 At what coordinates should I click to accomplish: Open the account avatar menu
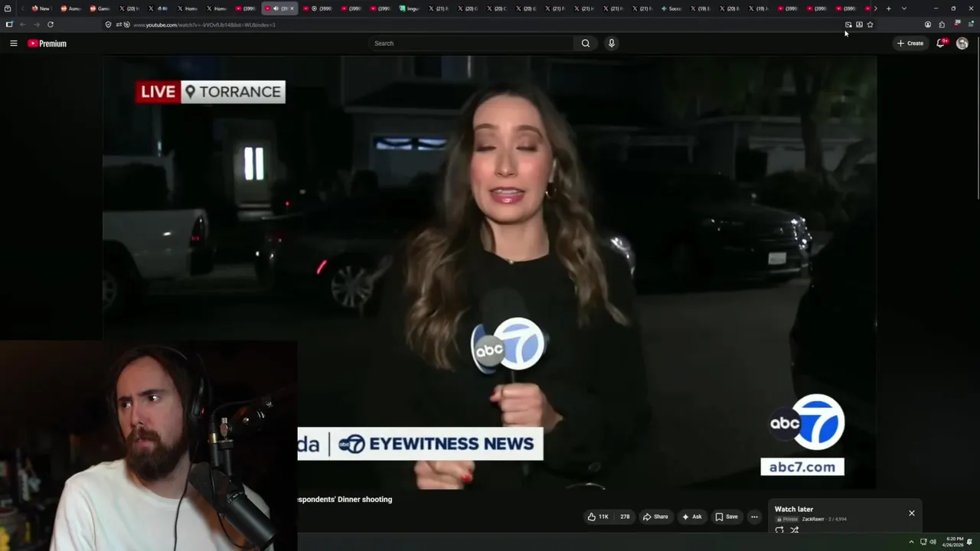click(962, 44)
